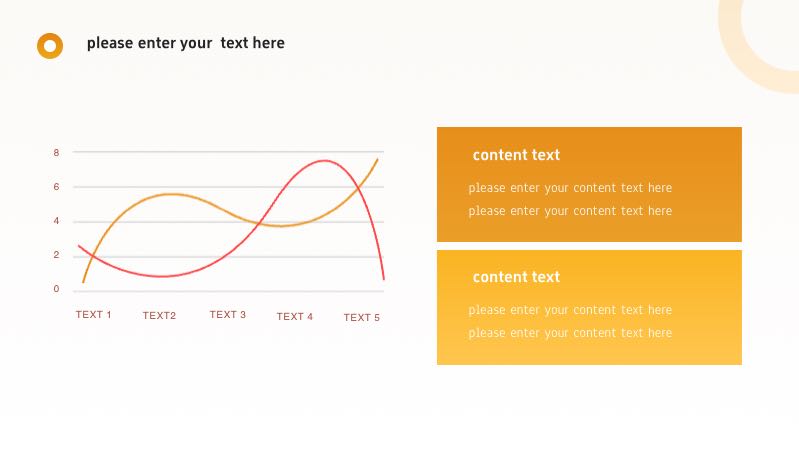
Task: Click the orange ring icon beside the title
Action: (x=50, y=45)
